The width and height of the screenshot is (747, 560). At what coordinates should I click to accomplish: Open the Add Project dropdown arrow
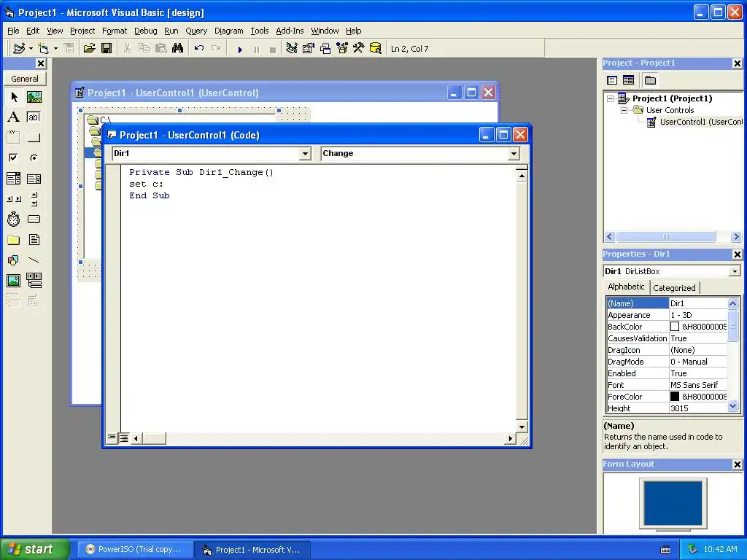(x=31, y=49)
